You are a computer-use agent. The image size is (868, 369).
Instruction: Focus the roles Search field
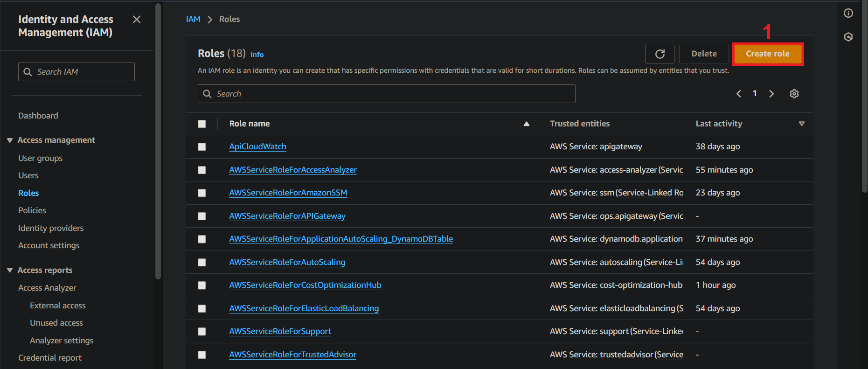pyautogui.click(x=386, y=94)
